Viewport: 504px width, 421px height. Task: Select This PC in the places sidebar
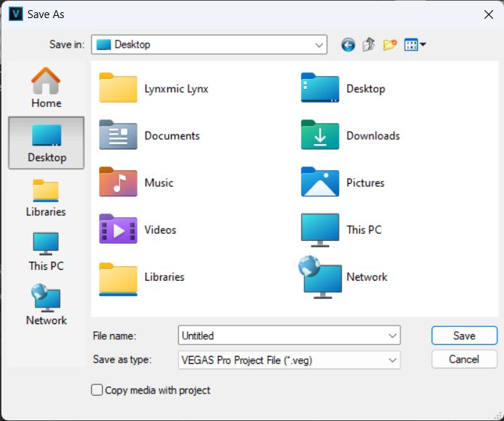pos(46,251)
